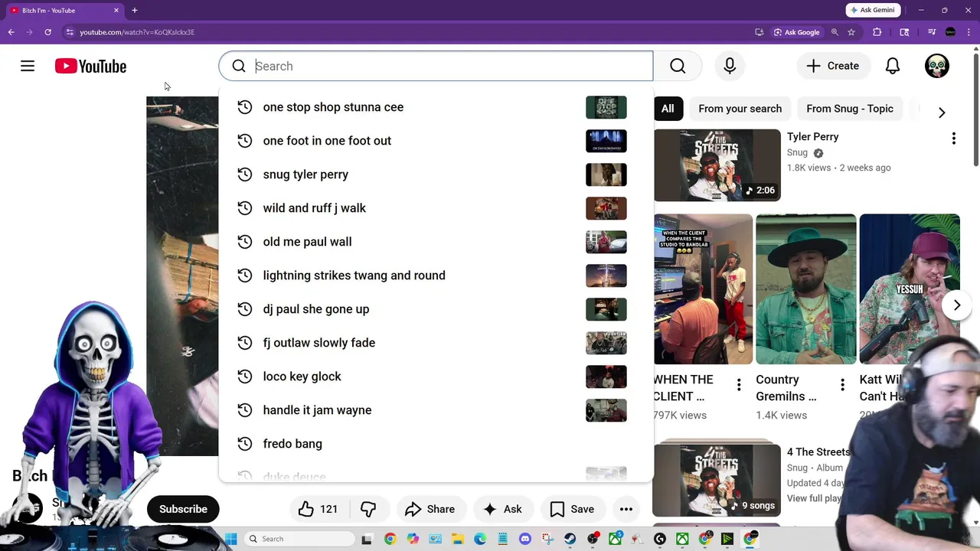Select the All filter chip
Image resolution: width=980 pixels, height=551 pixels.
click(668, 109)
